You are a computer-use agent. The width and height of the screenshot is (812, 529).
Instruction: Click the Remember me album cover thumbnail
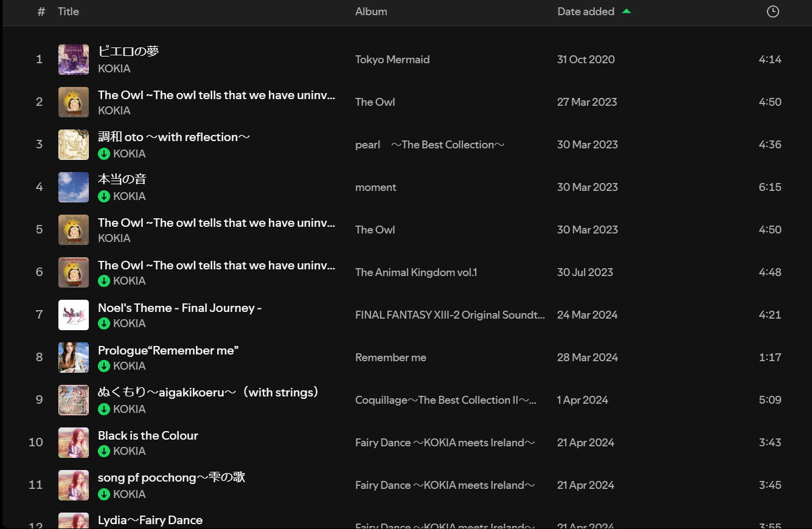(x=74, y=358)
